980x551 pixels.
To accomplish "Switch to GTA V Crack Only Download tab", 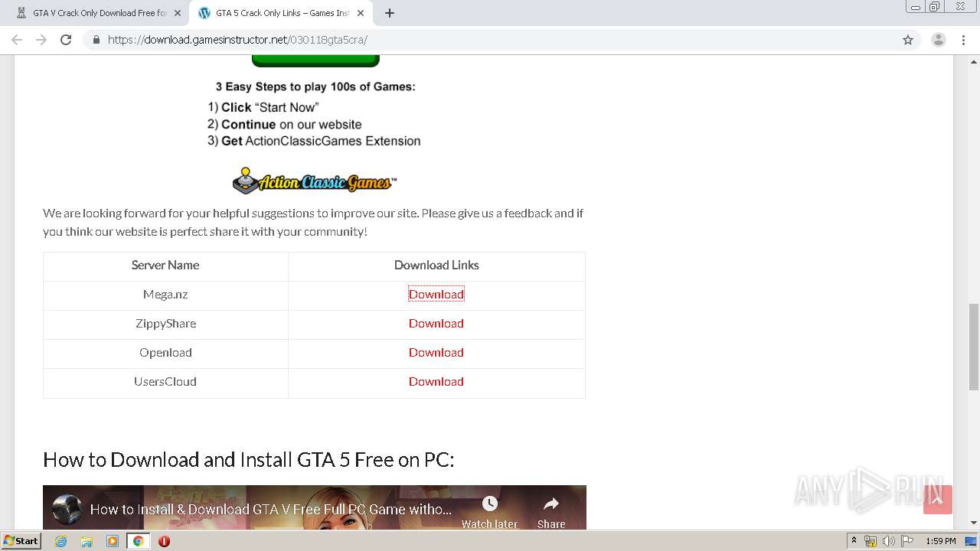I will (100, 13).
